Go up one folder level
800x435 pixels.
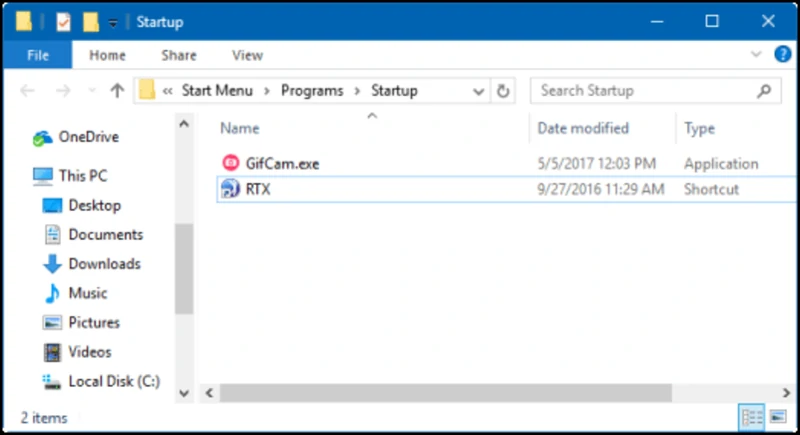pyautogui.click(x=117, y=91)
